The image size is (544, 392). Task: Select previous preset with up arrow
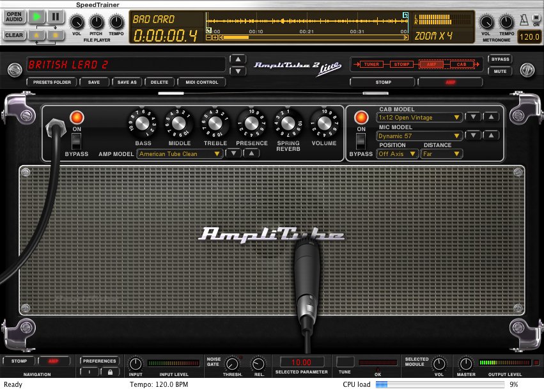pyautogui.click(x=238, y=59)
